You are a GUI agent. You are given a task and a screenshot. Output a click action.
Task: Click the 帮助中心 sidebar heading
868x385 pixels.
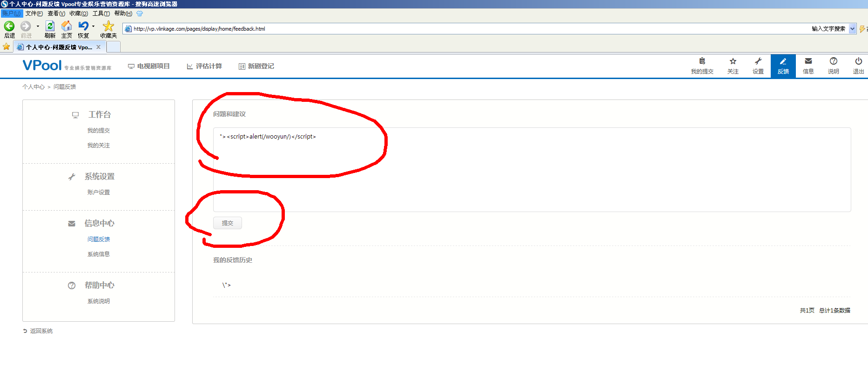[100, 285]
